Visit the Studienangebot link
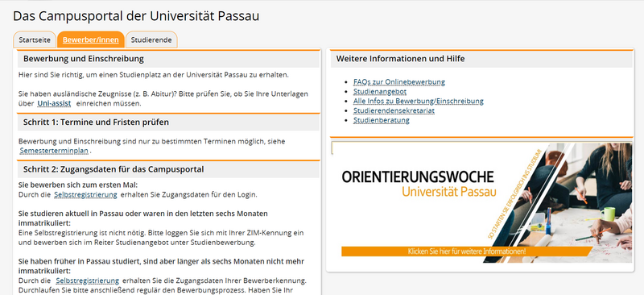Image resolution: width=644 pixels, height=295 pixels. [380, 91]
